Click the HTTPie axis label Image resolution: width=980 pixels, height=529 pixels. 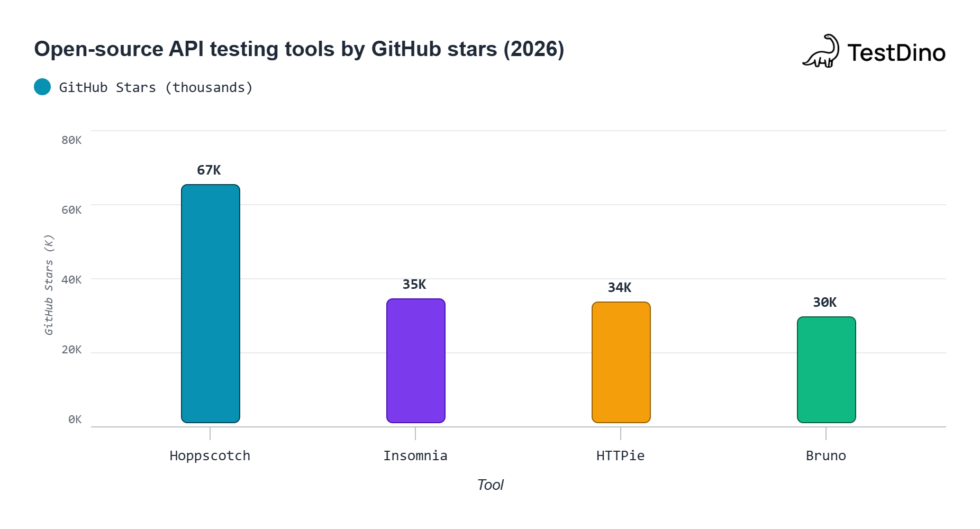tap(621, 456)
